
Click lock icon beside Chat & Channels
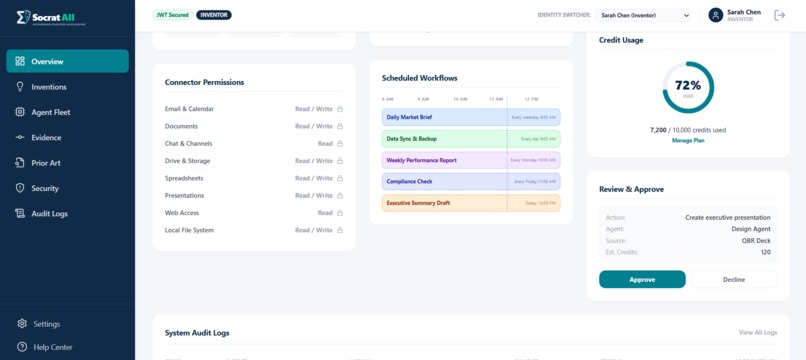click(x=340, y=143)
